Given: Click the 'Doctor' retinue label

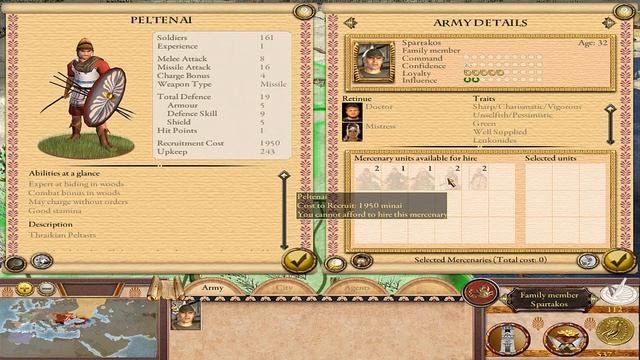Looking at the screenshot, I should point(379,107).
